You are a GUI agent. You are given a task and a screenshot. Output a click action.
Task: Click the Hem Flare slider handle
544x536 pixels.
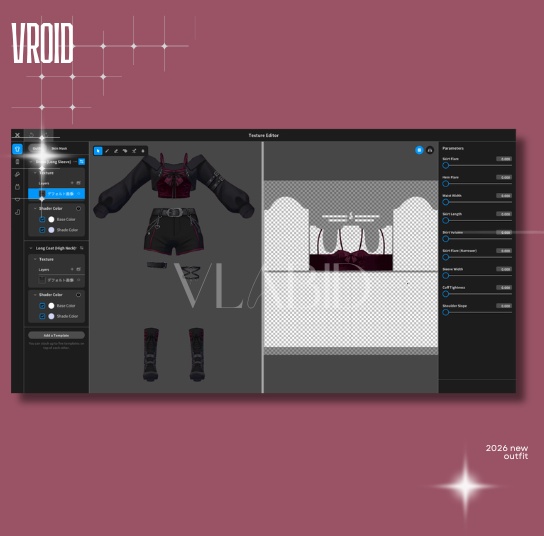[446, 184]
